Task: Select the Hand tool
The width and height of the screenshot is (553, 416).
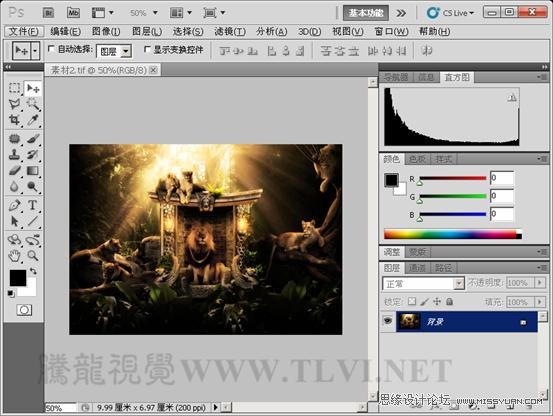Action: [14, 255]
